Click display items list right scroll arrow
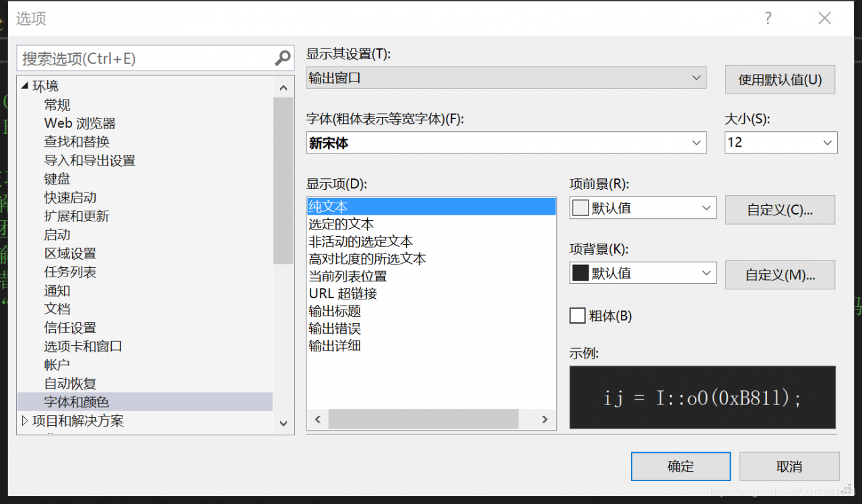The image size is (862, 504). [545, 419]
